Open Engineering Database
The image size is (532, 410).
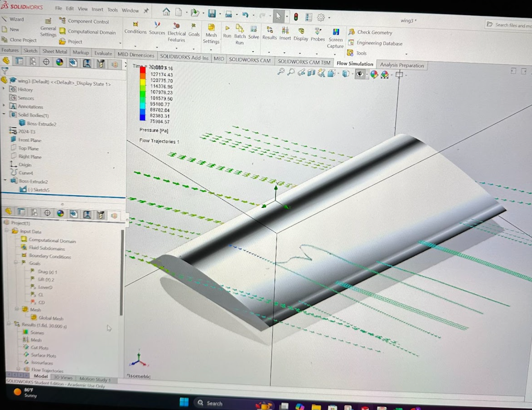click(375, 43)
